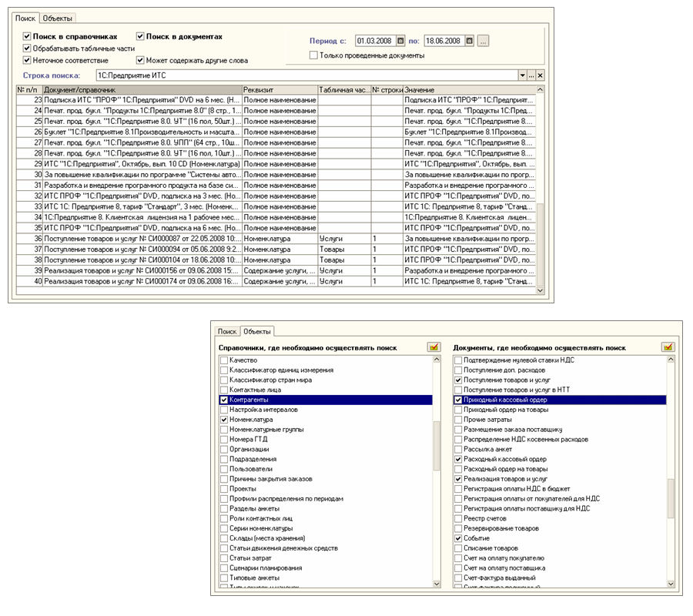Screen dimensions: 693x616
Task: Click scroll-down arrow of the results table
Action: [540, 290]
